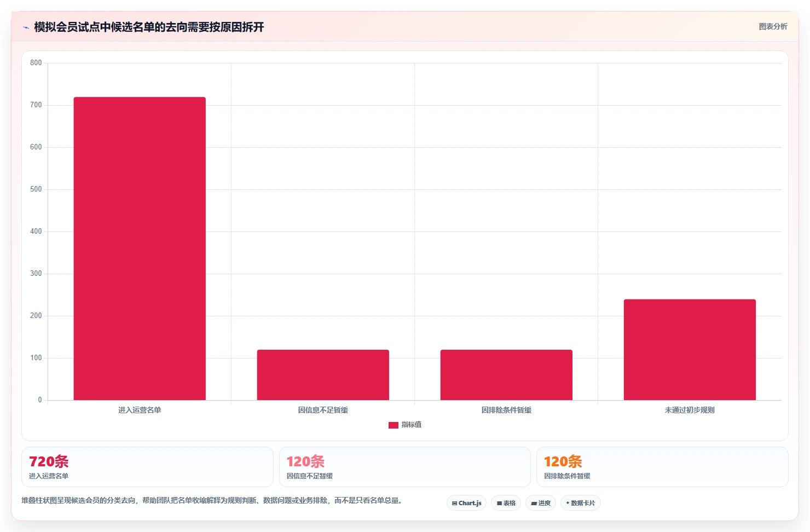Screen dimensions: 810x532
Task: Click the 因排除条件暂缓 bar in the chart
Action: pyautogui.click(x=506, y=375)
